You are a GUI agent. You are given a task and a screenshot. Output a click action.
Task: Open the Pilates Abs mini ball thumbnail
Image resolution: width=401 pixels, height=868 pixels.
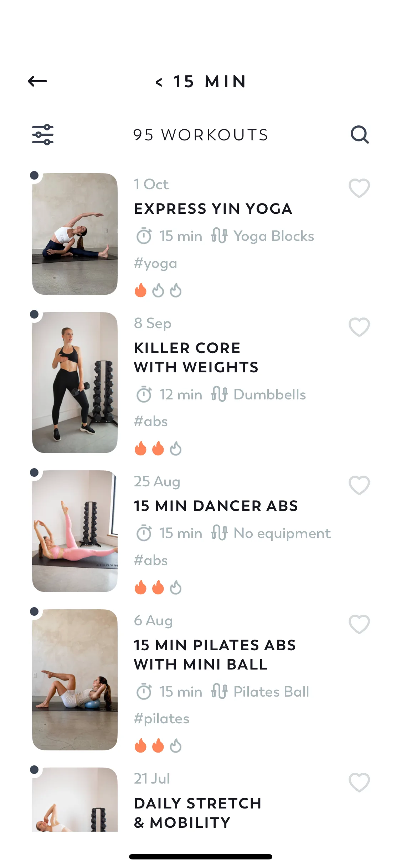tap(75, 680)
